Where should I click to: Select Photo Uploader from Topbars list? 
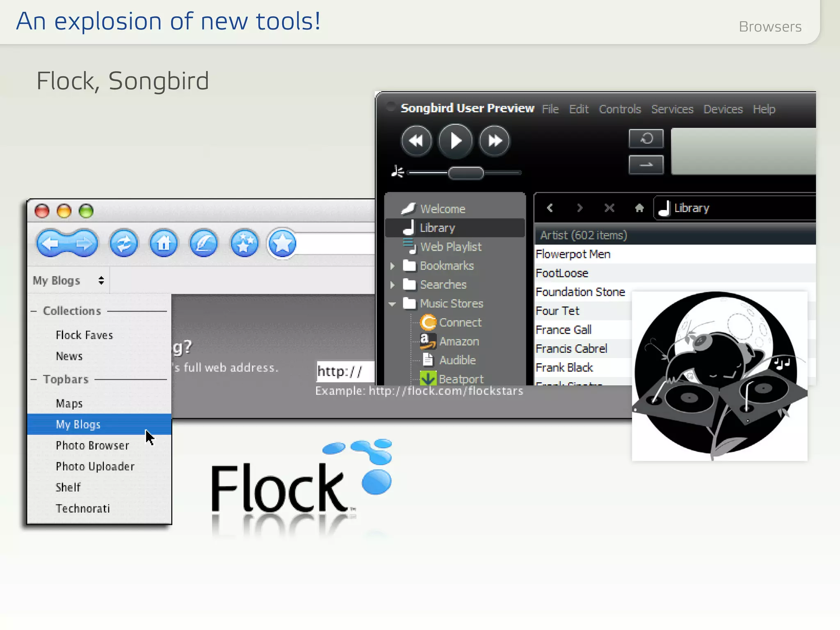click(x=95, y=466)
